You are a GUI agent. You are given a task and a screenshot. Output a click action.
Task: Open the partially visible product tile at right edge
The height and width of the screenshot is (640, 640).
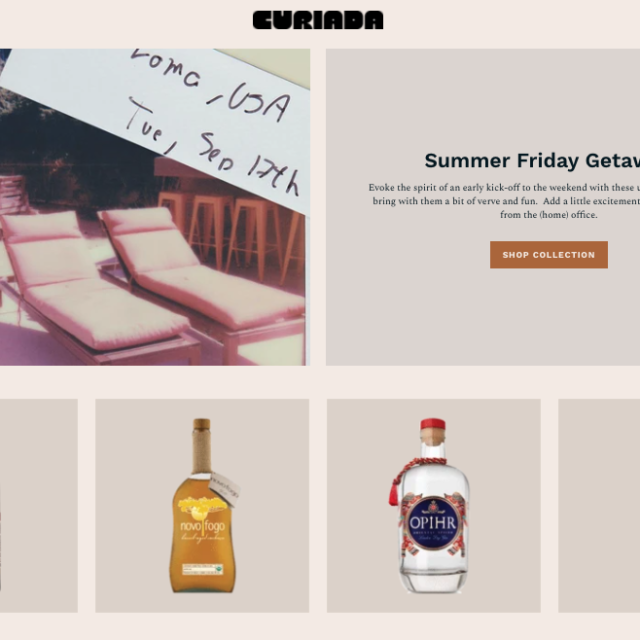599,506
